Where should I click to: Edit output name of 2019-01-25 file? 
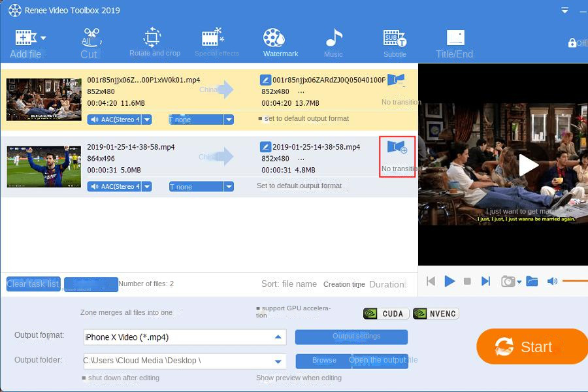(x=265, y=146)
